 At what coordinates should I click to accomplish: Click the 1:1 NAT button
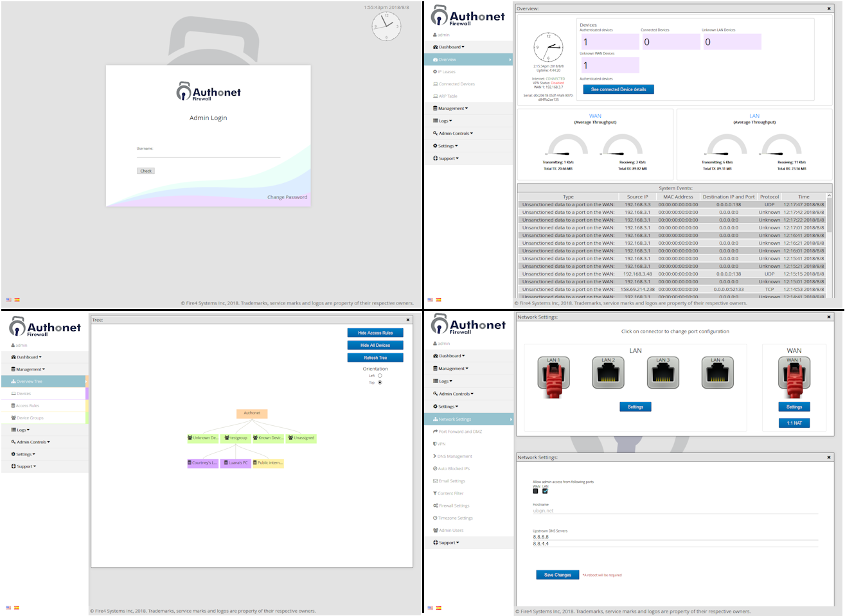tap(794, 423)
